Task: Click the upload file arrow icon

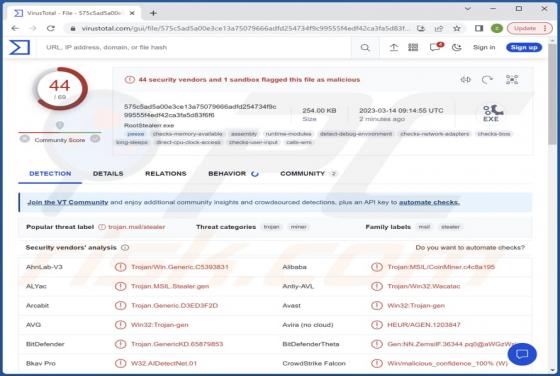Action: pos(394,47)
